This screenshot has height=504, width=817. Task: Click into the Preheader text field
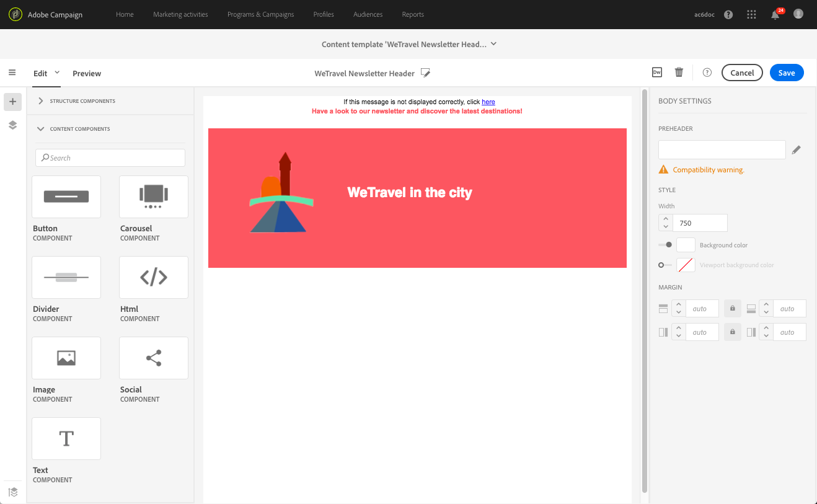tap(722, 149)
